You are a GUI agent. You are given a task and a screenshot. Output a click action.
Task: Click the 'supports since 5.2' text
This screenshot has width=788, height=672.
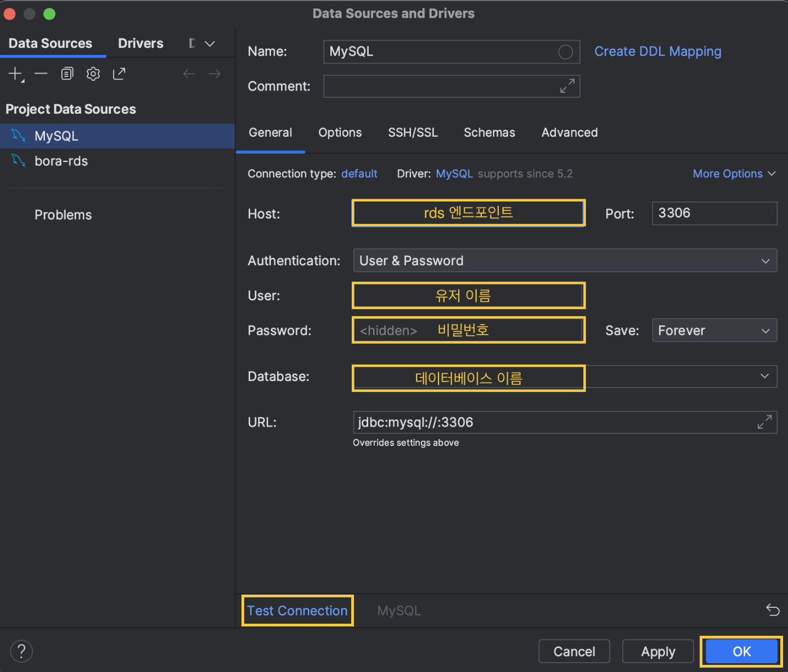(x=525, y=173)
